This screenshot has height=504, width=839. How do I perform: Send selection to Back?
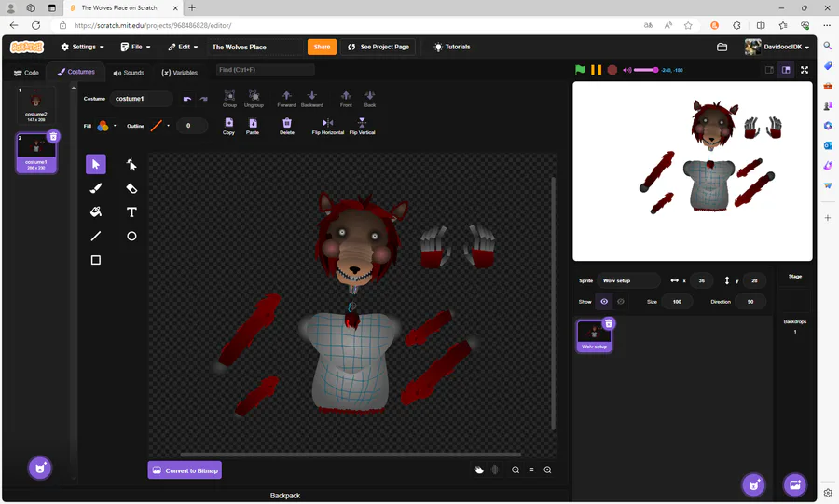tap(370, 99)
